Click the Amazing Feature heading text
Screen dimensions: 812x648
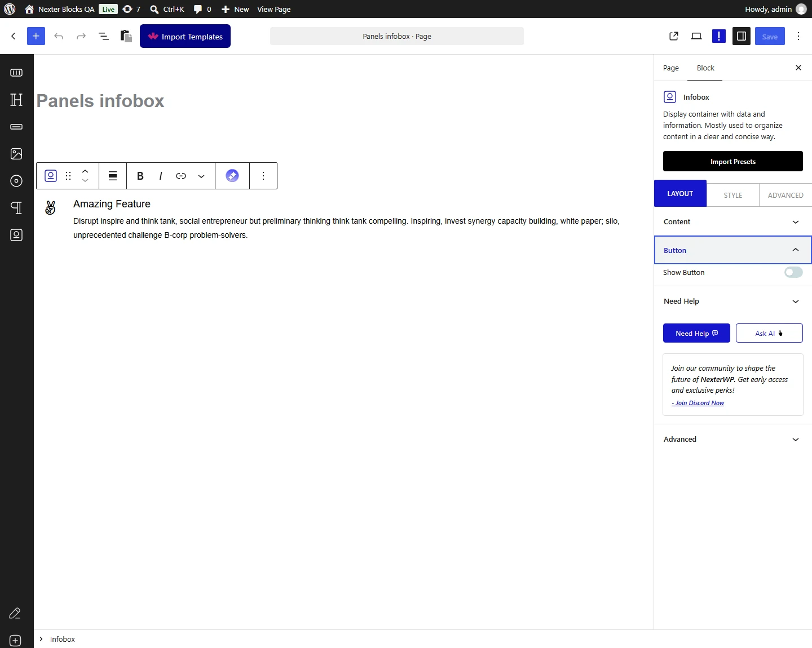[112, 204]
